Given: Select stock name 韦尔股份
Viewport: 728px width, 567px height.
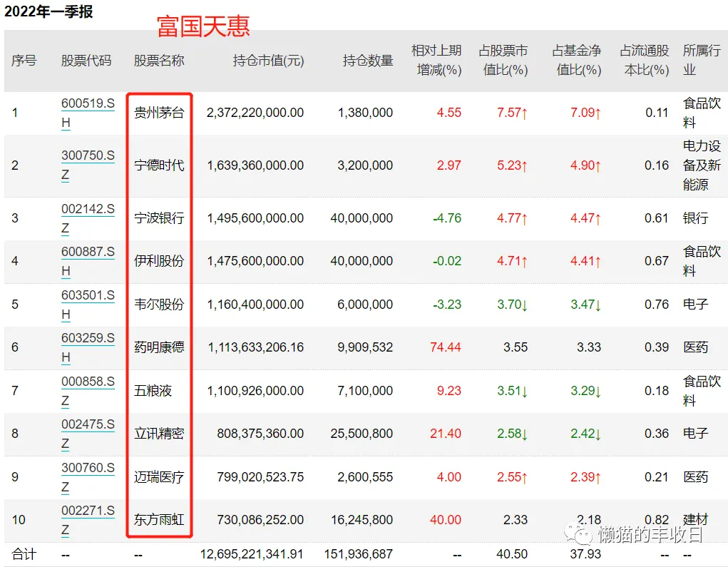Looking at the screenshot, I should point(159,305).
